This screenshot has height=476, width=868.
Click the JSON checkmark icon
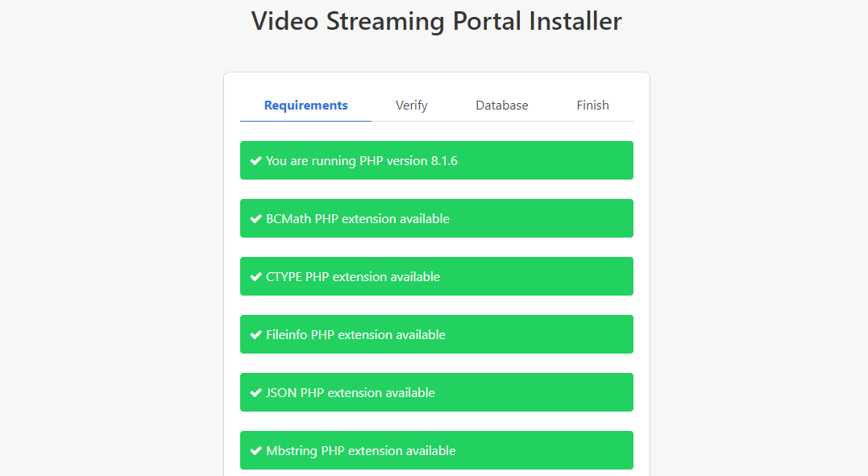point(256,393)
